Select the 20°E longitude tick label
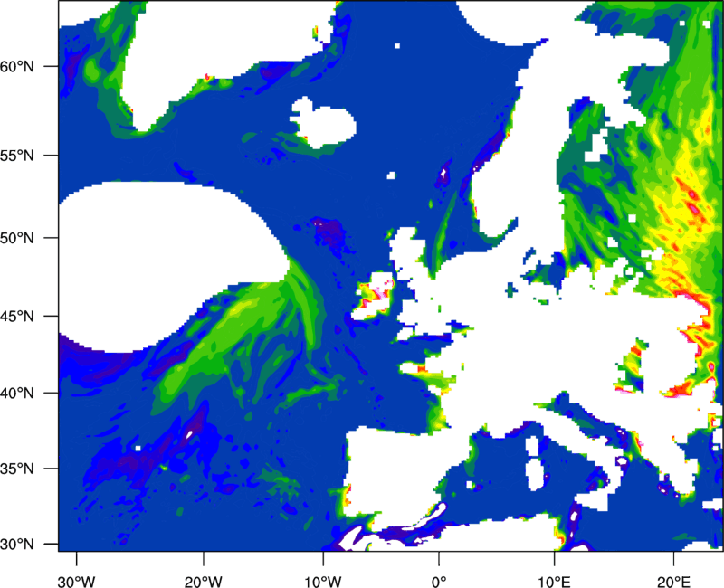Screen dimensions: 724x588 [673, 570]
